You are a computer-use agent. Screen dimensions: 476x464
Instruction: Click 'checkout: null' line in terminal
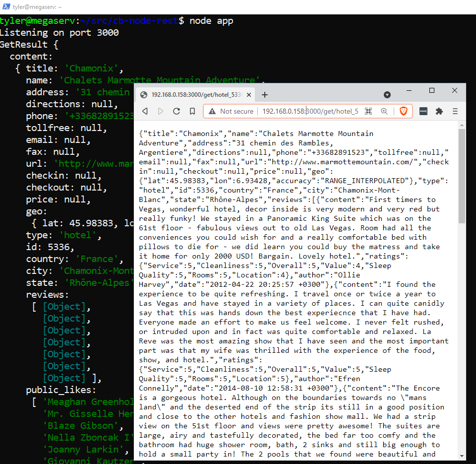pos(66,188)
